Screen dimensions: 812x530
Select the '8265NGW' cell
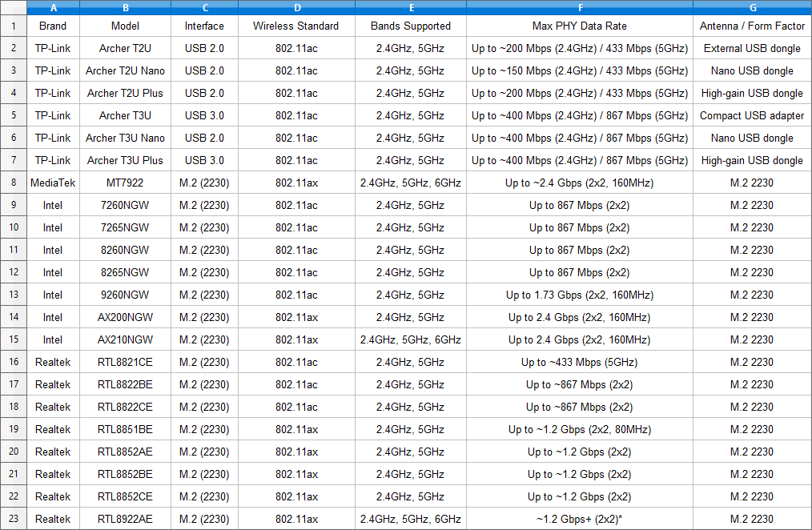(x=125, y=271)
